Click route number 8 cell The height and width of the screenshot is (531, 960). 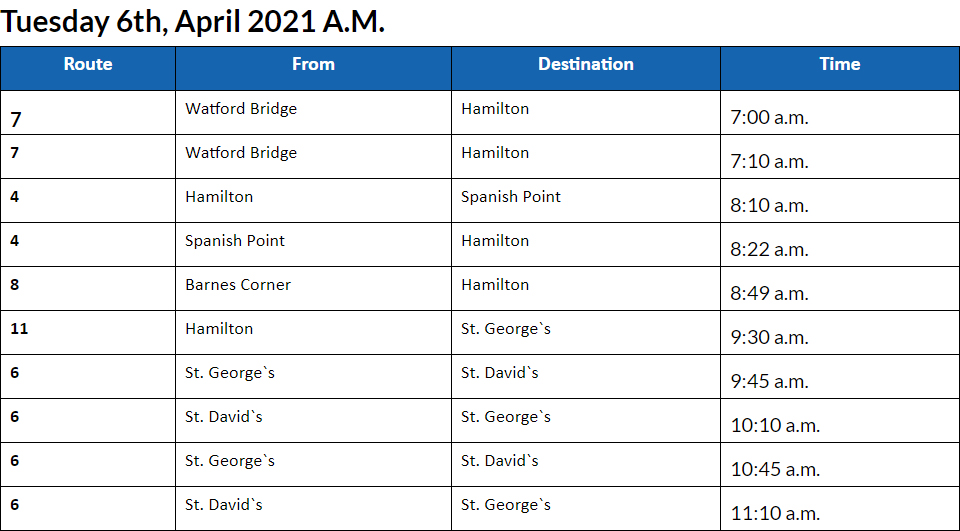coord(15,285)
